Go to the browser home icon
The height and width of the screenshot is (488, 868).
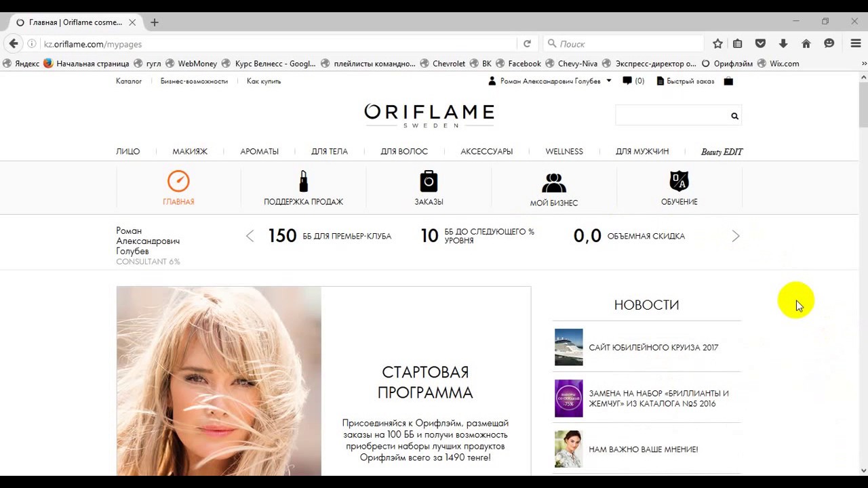(806, 43)
